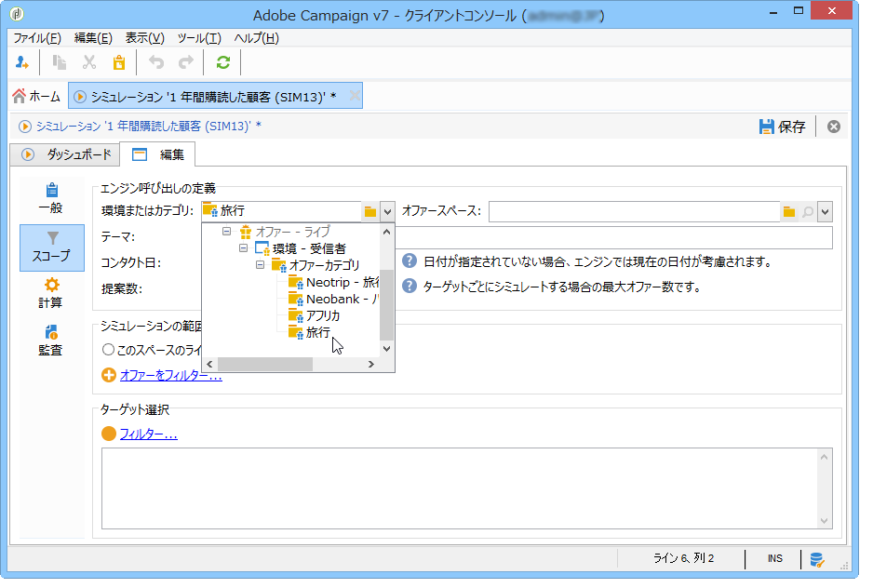Click into the オファースペース input field

click(634, 211)
